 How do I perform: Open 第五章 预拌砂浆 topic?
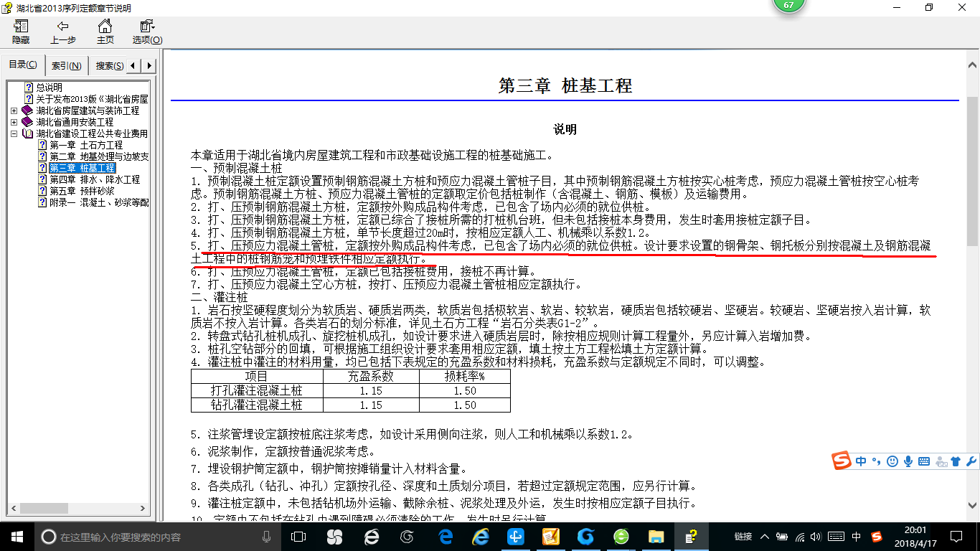(x=82, y=191)
